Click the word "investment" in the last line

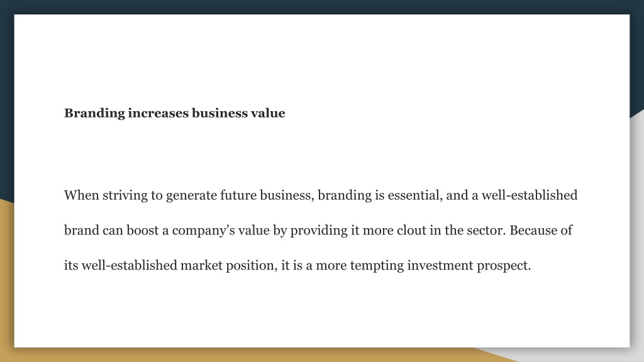click(440, 266)
